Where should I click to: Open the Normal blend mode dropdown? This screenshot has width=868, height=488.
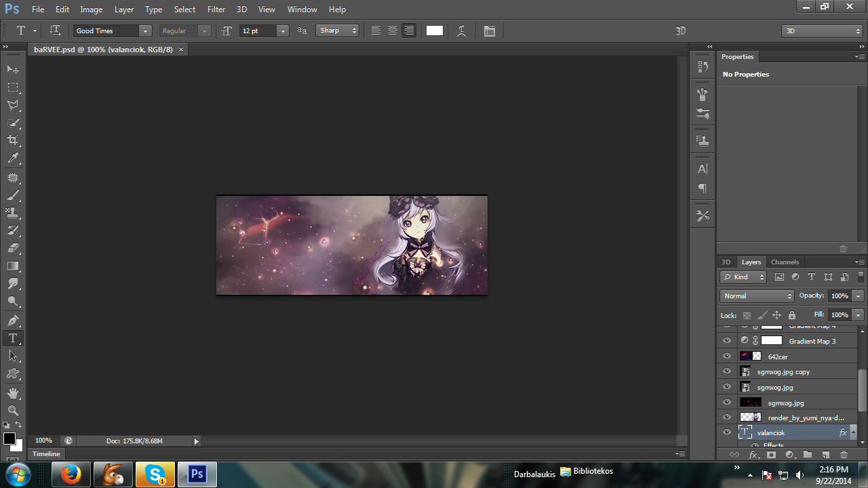[757, 296]
